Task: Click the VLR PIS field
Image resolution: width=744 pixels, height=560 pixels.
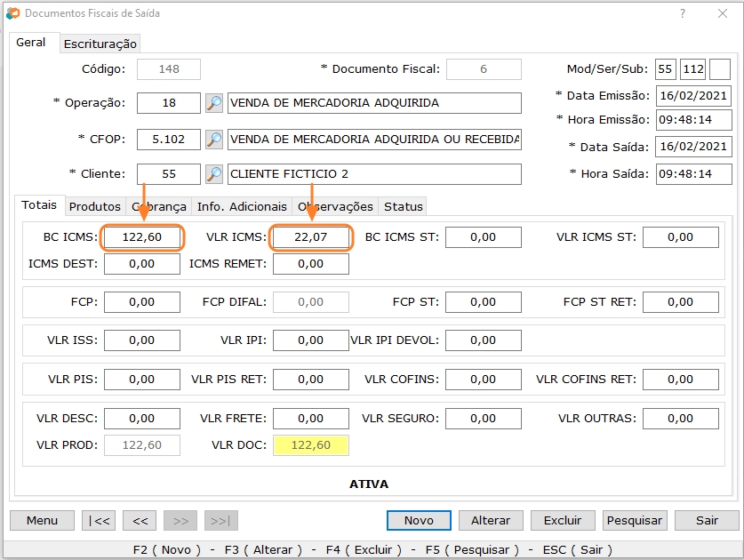Action: click(142, 380)
